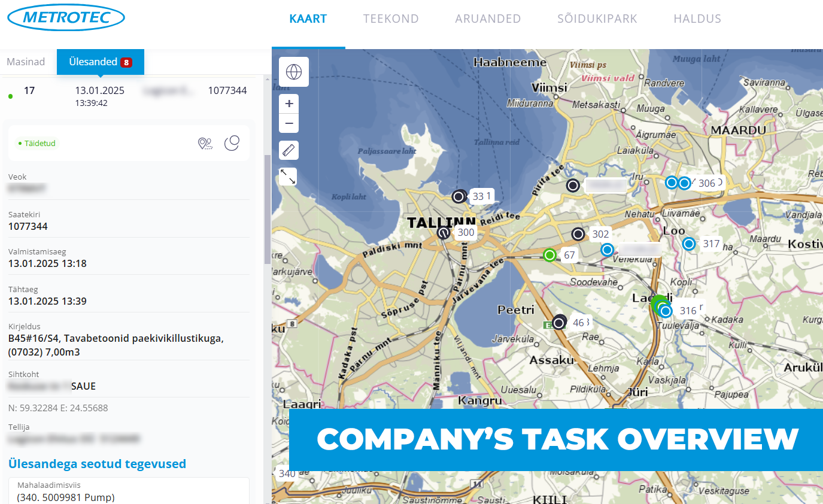Screen dimensions: 823x504
Task: Open the ARUANDED menu
Action: [x=488, y=19]
